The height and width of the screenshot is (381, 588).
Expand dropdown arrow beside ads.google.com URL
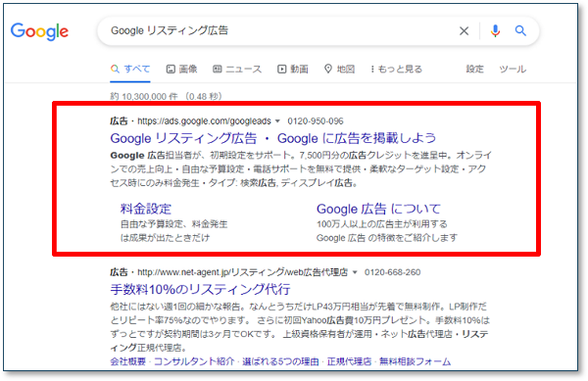pyautogui.click(x=277, y=121)
